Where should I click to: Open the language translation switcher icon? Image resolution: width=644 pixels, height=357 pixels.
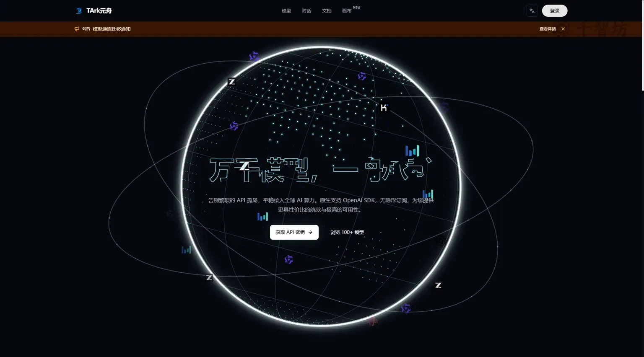(532, 11)
